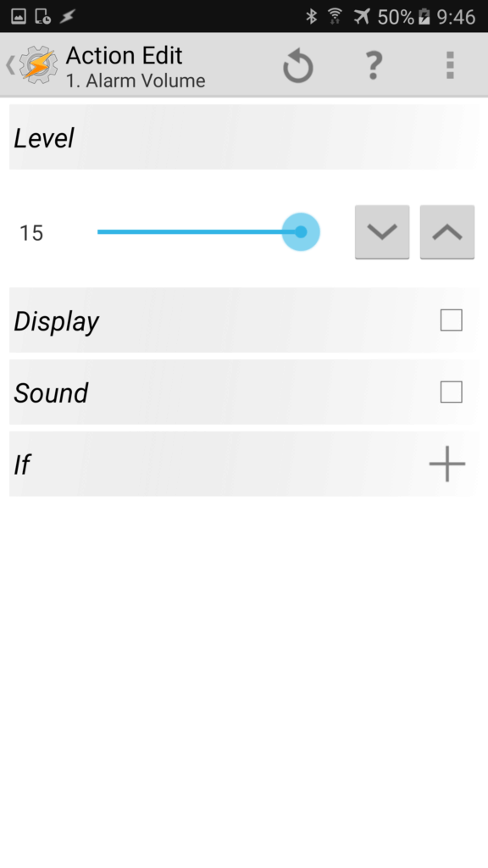This screenshot has width=488, height=868.
Task: Open help with the question mark icon
Action: pyautogui.click(x=374, y=64)
